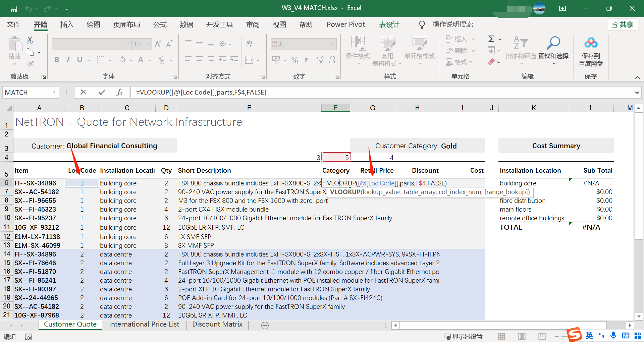644x342 pixels.
Task: Click the clear eraser icon
Action: pyautogui.click(x=491, y=62)
